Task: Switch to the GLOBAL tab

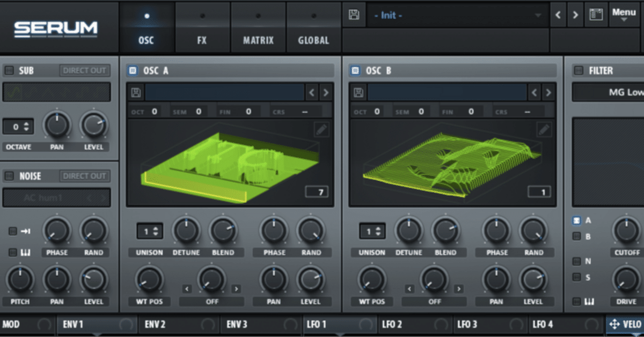Action: coord(313,27)
